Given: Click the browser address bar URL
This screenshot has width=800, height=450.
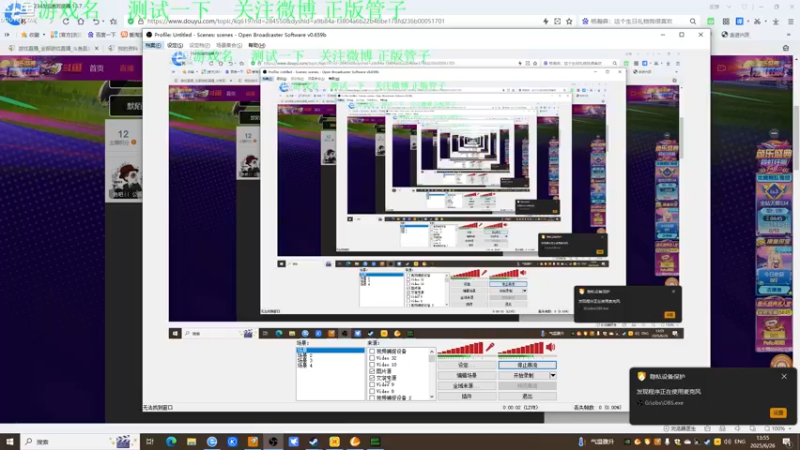Looking at the screenshot, I should (x=296, y=21).
